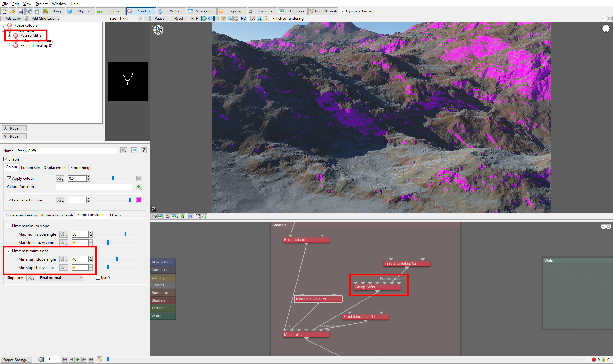Click the Name field containing Steep Cliffs
The height and width of the screenshot is (364, 613).
(67, 151)
